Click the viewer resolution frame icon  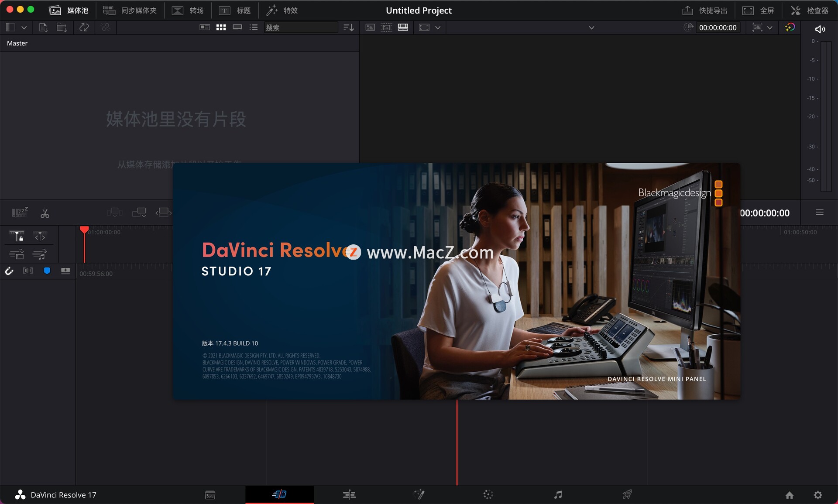tap(424, 27)
